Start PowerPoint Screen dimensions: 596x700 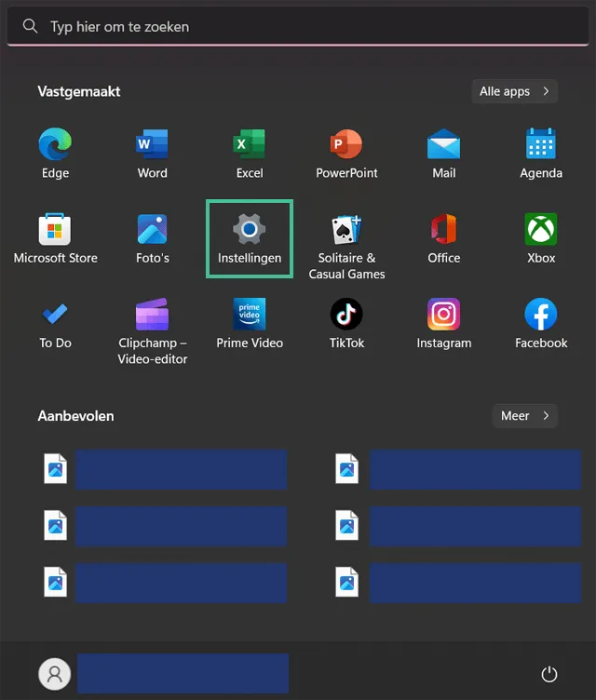tap(346, 153)
